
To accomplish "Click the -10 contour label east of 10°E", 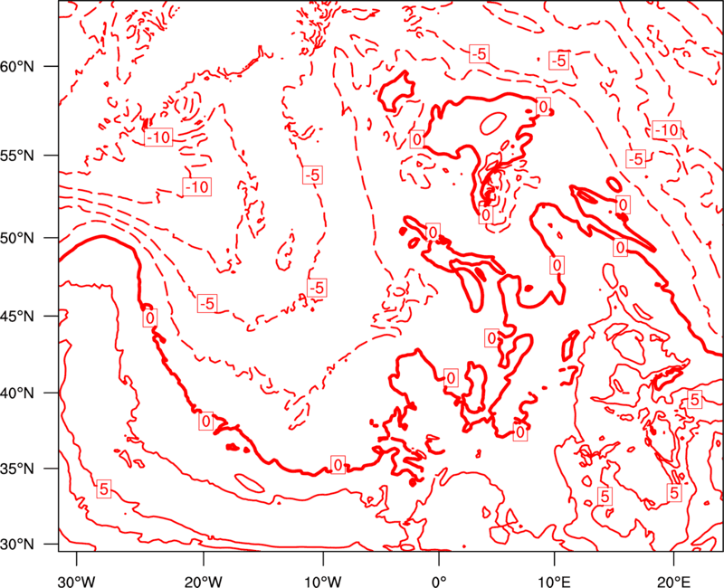I will click(667, 130).
